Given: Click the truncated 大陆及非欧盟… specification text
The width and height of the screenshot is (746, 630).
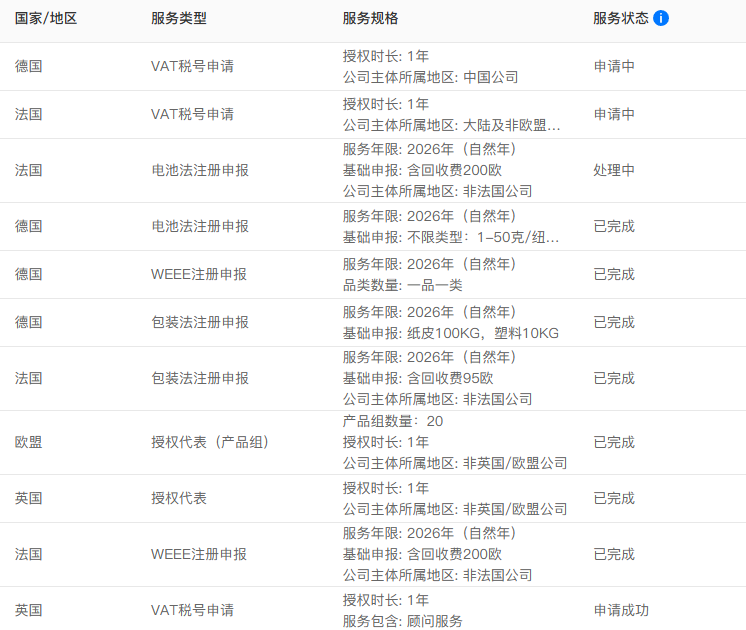Looking at the screenshot, I should [451, 125].
